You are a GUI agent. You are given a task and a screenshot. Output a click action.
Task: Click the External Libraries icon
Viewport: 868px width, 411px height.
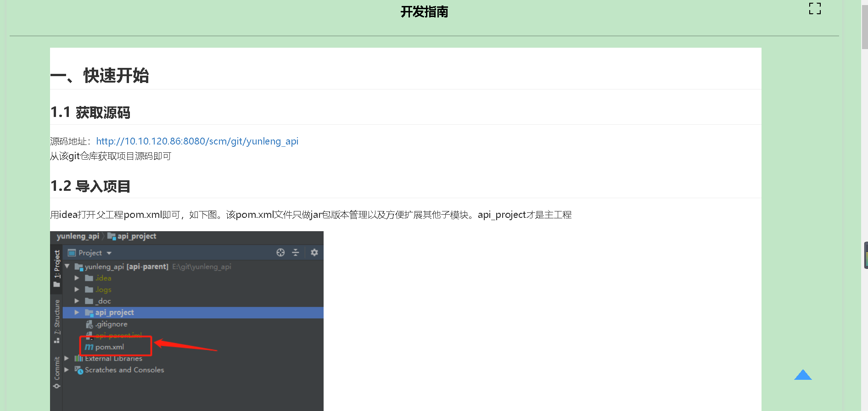(79, 358)
